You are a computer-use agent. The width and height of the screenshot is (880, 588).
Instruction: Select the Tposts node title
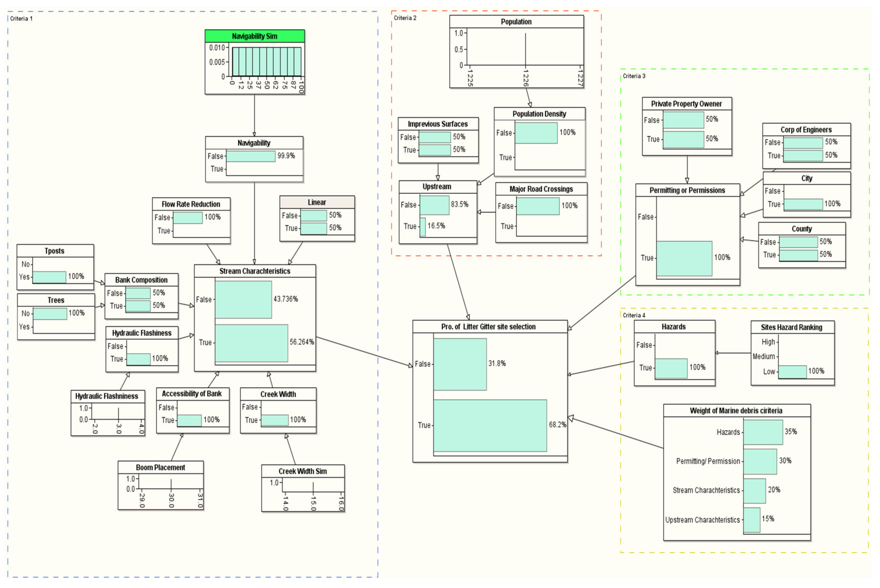click(55, 251)
